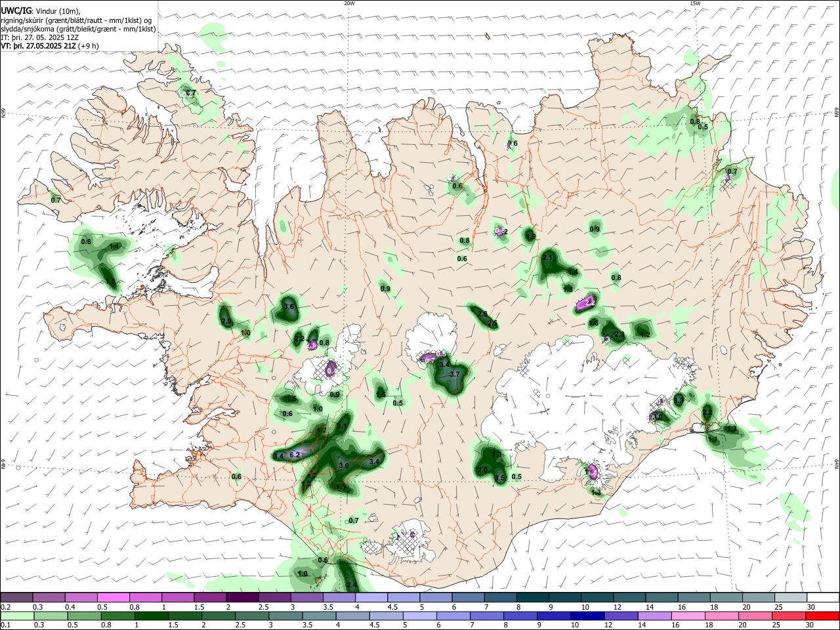Click the 2.3 precipitation value
Screen dimensions: 840x630
(x=619, y=334)
